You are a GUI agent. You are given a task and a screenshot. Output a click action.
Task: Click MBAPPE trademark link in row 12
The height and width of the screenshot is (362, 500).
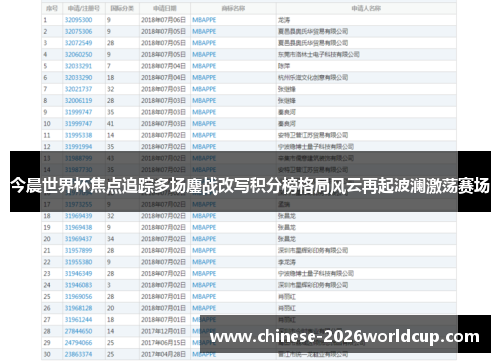[204, 147]
